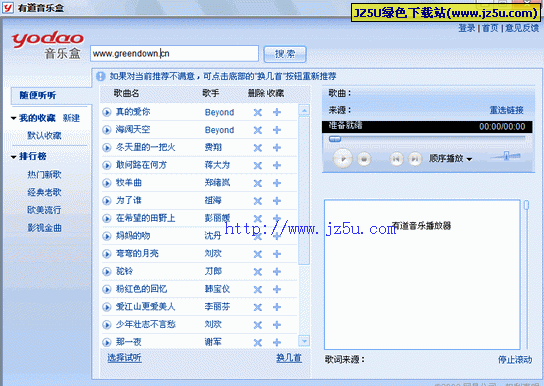The width and height of the screenshot is (544, 386).
Task: Click the song title 妈妈的吻
Action: [x=133, y=236]
